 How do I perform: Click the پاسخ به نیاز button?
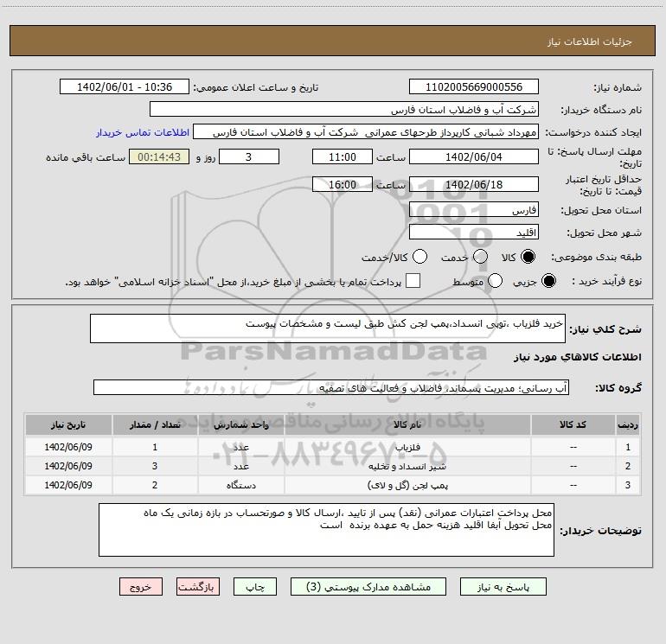tap(503, 587)
